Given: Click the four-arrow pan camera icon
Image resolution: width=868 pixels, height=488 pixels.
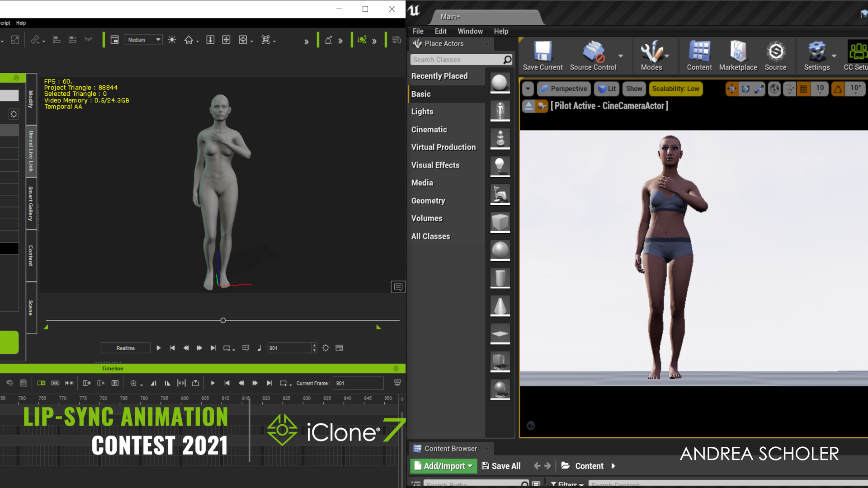Looking at the screenshot, I should point(226,40).
